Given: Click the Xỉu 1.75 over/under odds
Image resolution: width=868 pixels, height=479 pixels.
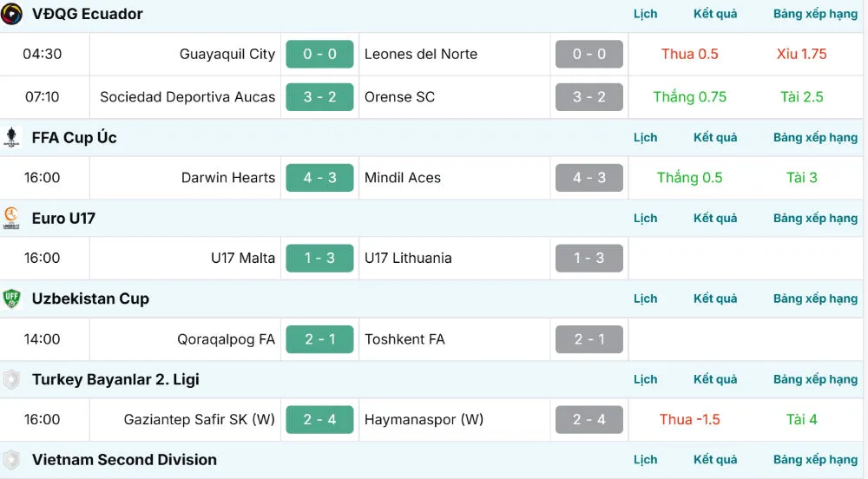Looking at the screenshot, I should coord(802,54).
